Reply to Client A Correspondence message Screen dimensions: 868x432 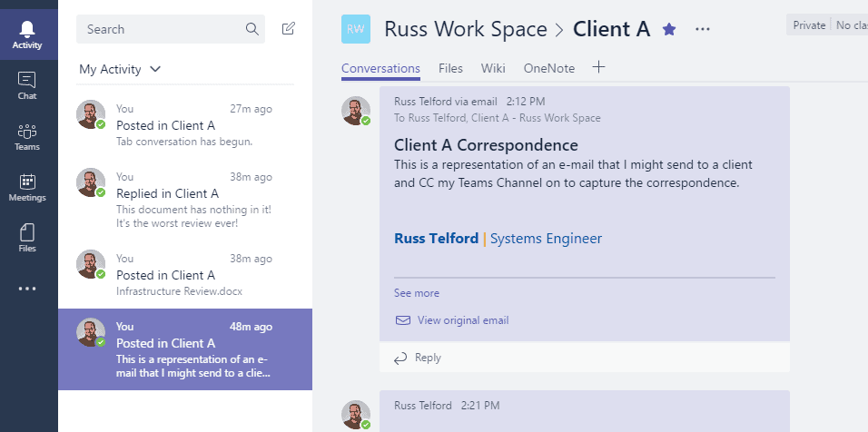418,358
